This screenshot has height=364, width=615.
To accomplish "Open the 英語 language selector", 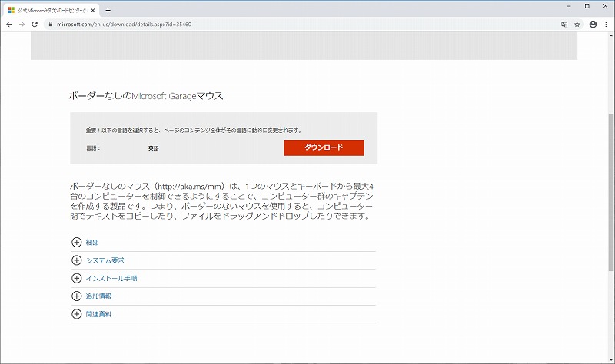I will coord(153,148).
